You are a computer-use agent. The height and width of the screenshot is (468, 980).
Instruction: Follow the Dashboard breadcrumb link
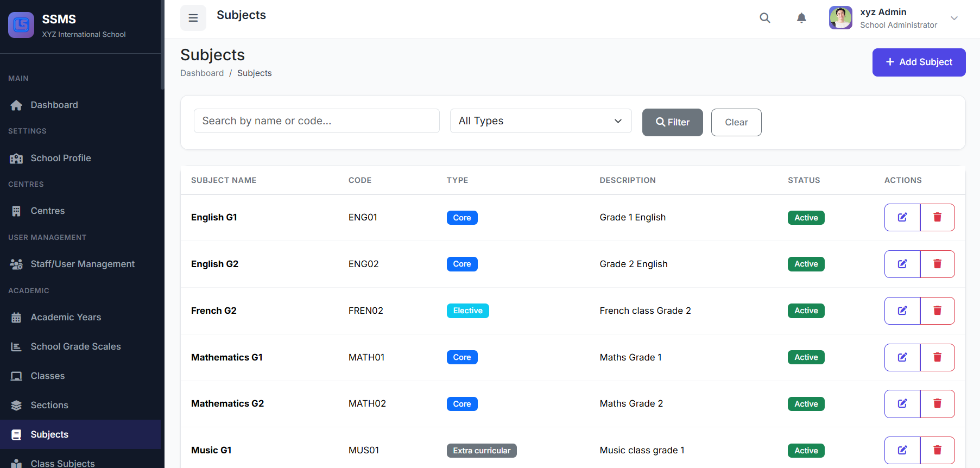(201, 73)
